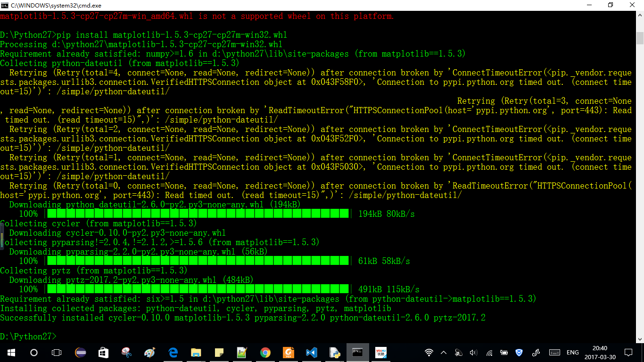Viewport: 644px width, 362px height.
Task: Click the vertical scrollbar thumb
Action: pos(640,38)
